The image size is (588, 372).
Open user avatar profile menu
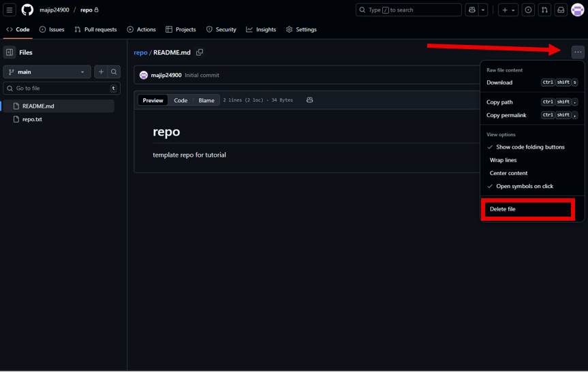(578, 10)
